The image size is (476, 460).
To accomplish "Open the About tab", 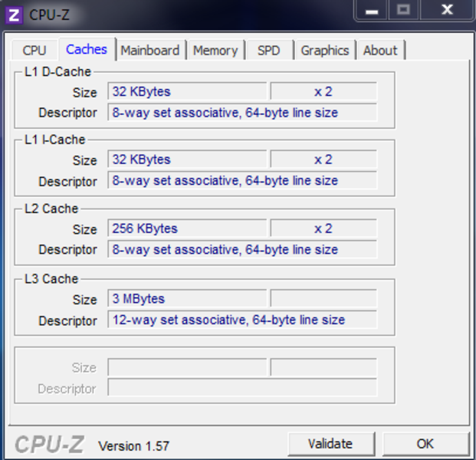I will pos(380,51).
